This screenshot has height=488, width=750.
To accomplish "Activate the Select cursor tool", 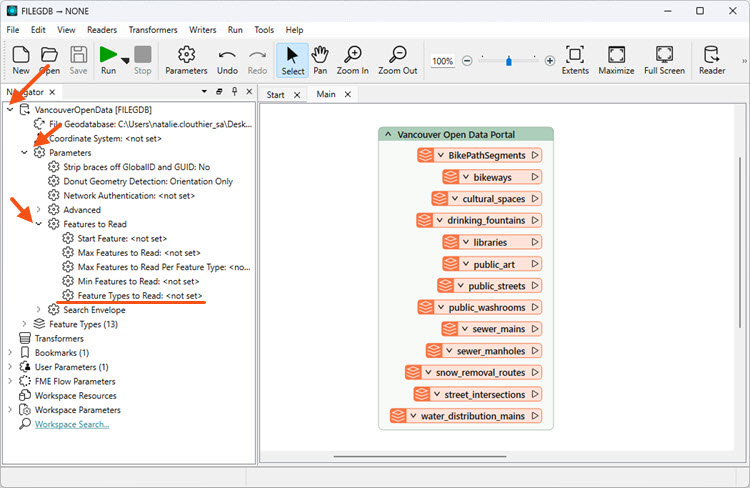I will 293,60.
